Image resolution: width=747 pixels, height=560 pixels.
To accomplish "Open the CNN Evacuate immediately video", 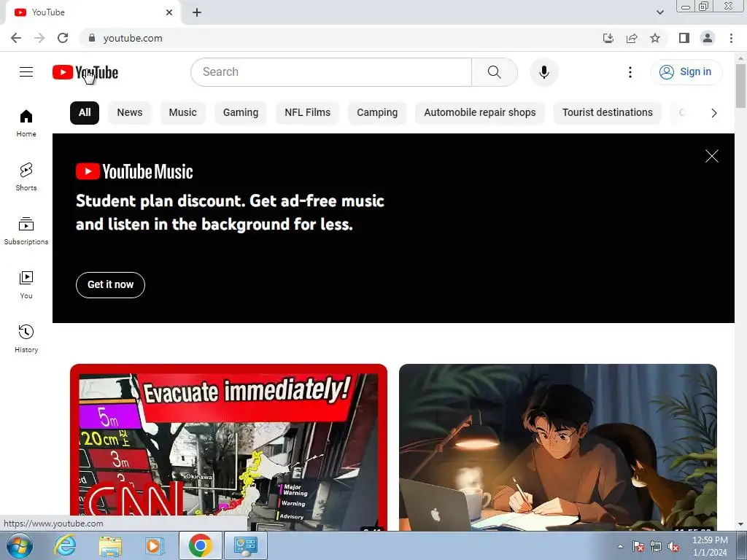I will pyautogui.click(x=228, y=448).
